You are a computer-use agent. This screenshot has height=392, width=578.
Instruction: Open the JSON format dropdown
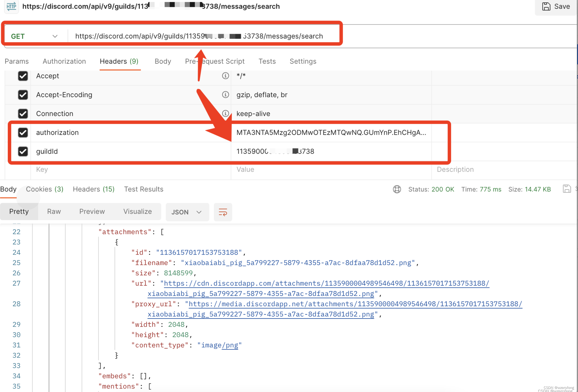[x=187, y=212]
